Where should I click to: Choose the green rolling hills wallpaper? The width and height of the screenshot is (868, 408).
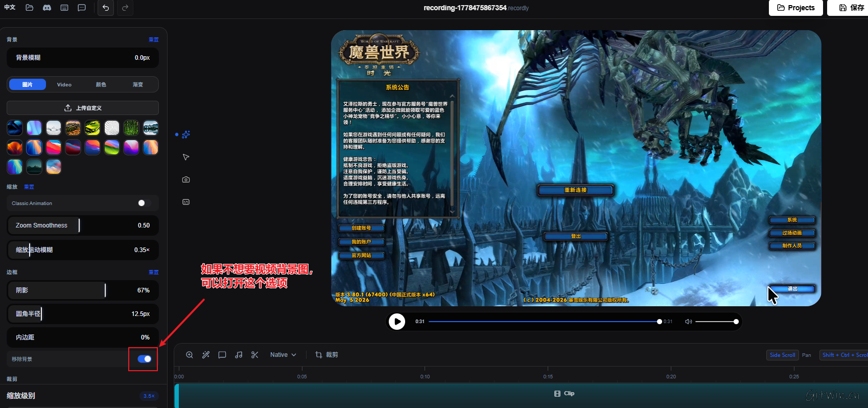coord(112,147)
